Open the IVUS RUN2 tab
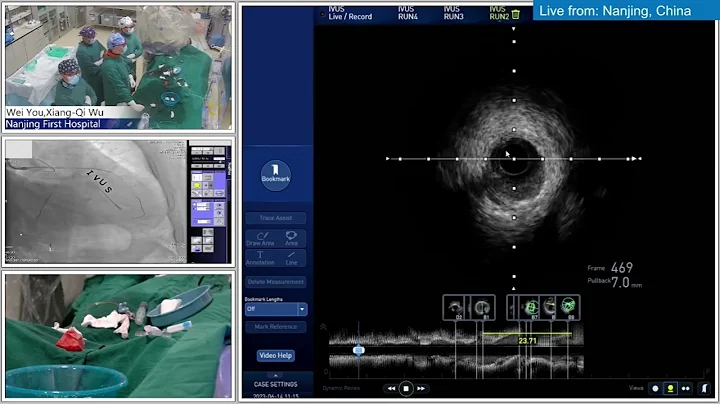 [x=499, y=13]
